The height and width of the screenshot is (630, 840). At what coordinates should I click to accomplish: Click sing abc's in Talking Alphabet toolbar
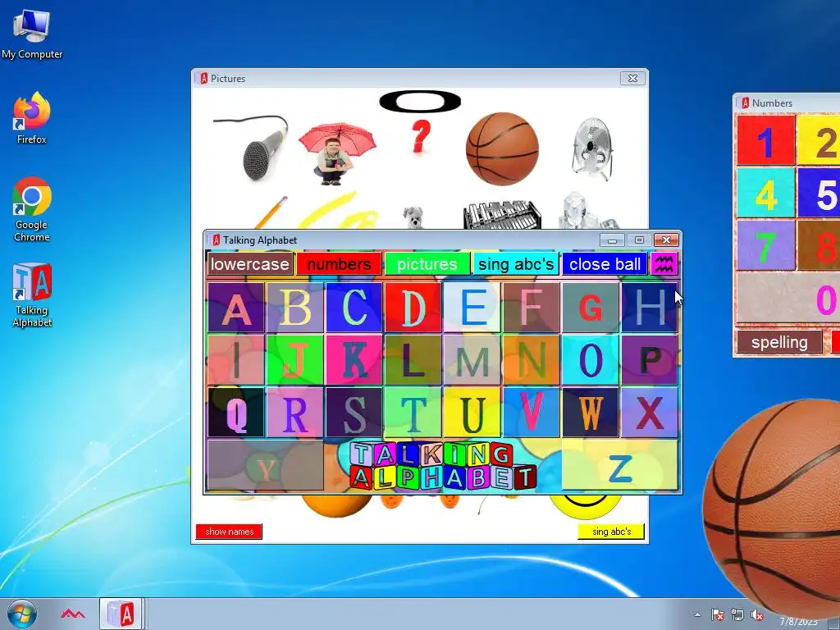pos(516,264)
